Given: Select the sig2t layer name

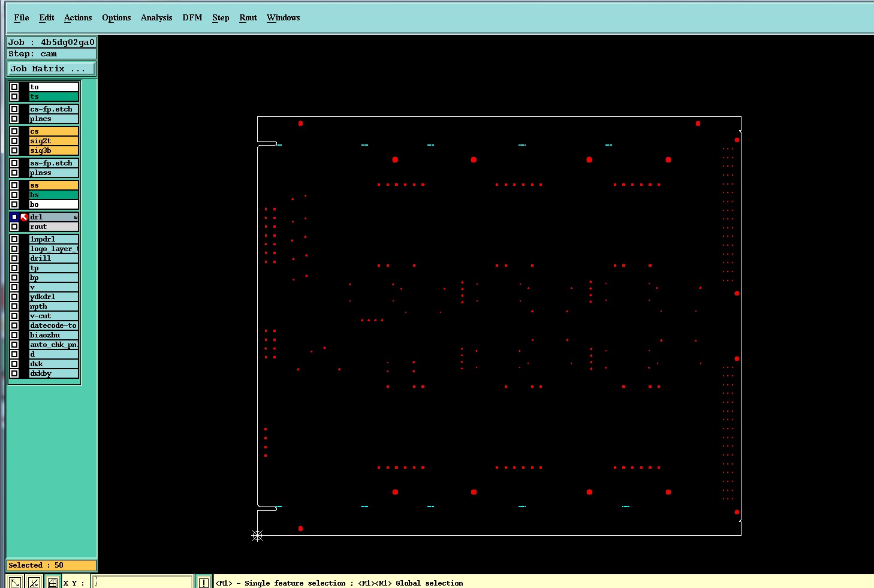Looking at the screenshot, I should pyautogui.click(x=53, y=141).
